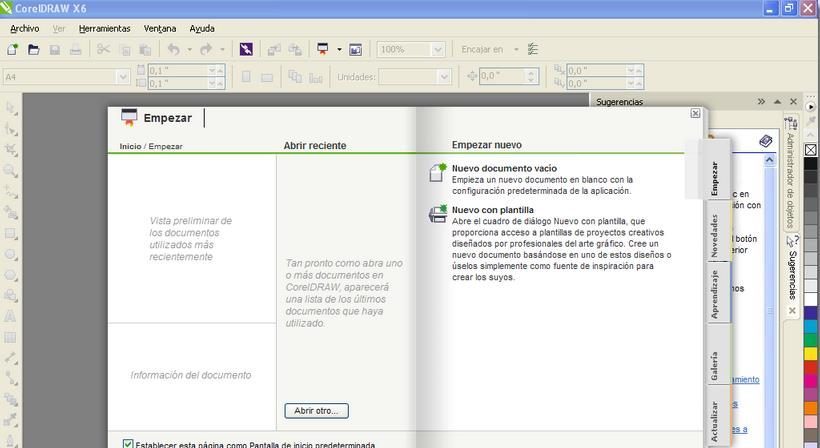Select Portrait page orientation icon
The width and height of the screenshot is (820, 448).
(x=246, y=77)
